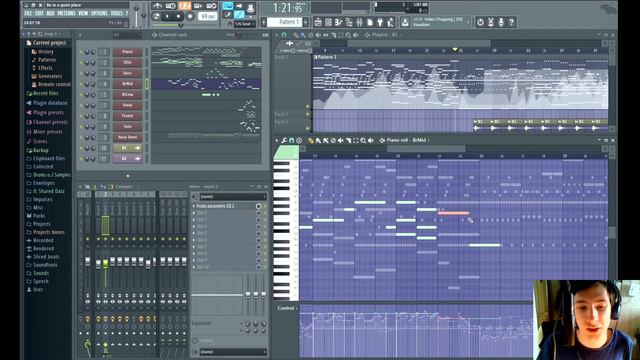Select the Delete tool in Piano roll

point(333,140)
